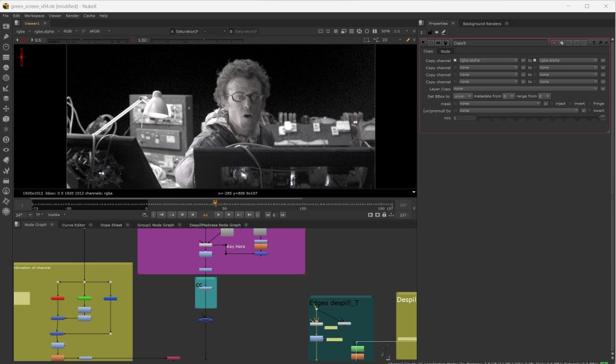616x364 pixels.
Task: Toggle first Copy channel destination rgba.alpha checkbox
Action: (x=535, y=61)
